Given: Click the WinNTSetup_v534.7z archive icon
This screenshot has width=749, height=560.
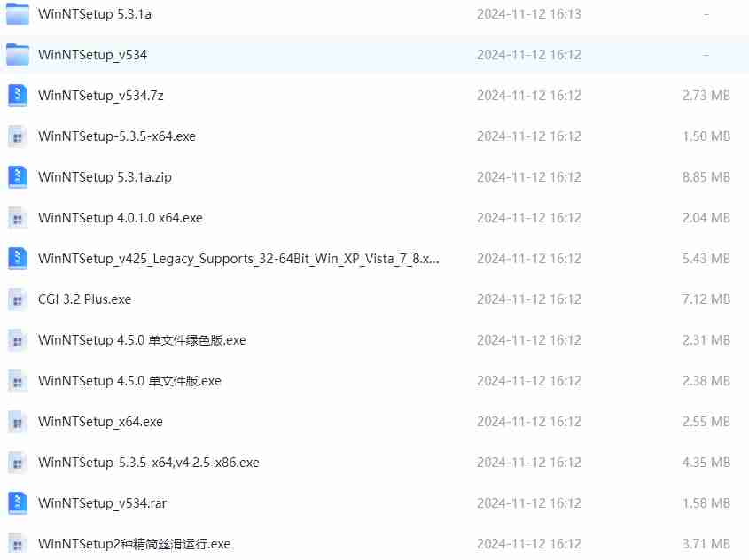Looking at the screenshot, I should (x=18, y=96).
